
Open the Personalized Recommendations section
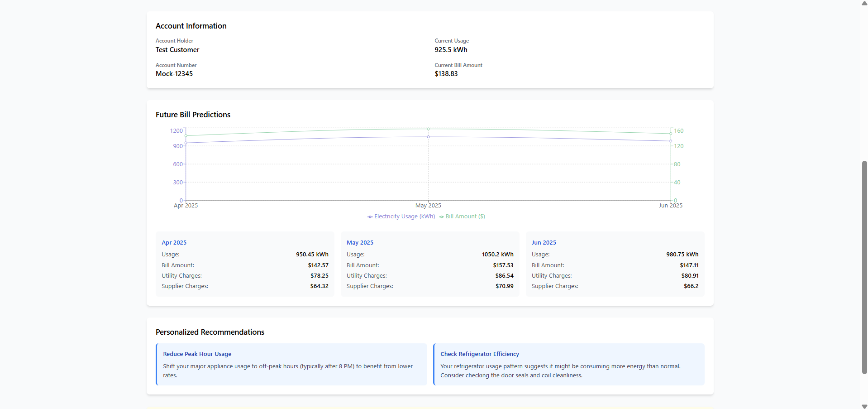(210, 332)
